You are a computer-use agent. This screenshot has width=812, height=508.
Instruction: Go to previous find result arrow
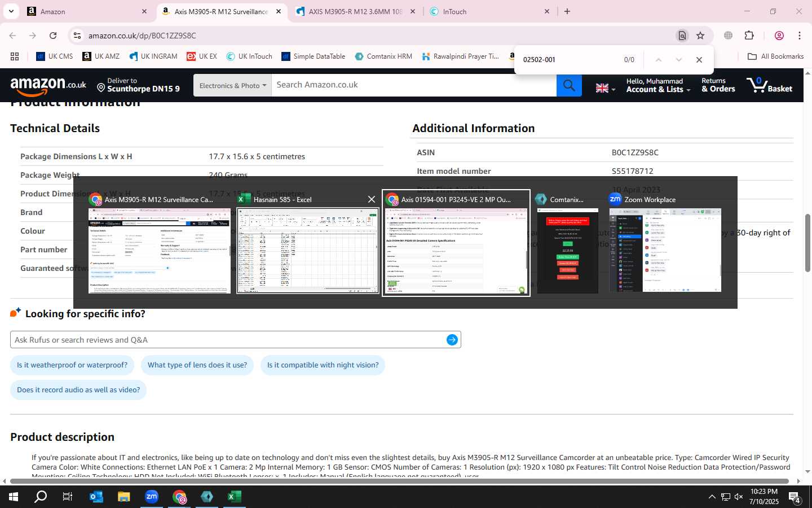658,60
